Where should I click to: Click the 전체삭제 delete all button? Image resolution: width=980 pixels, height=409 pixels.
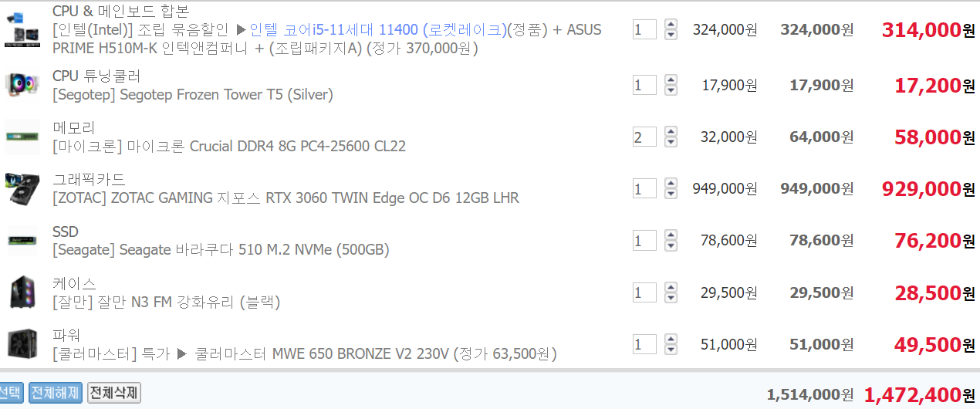point(113,393)
